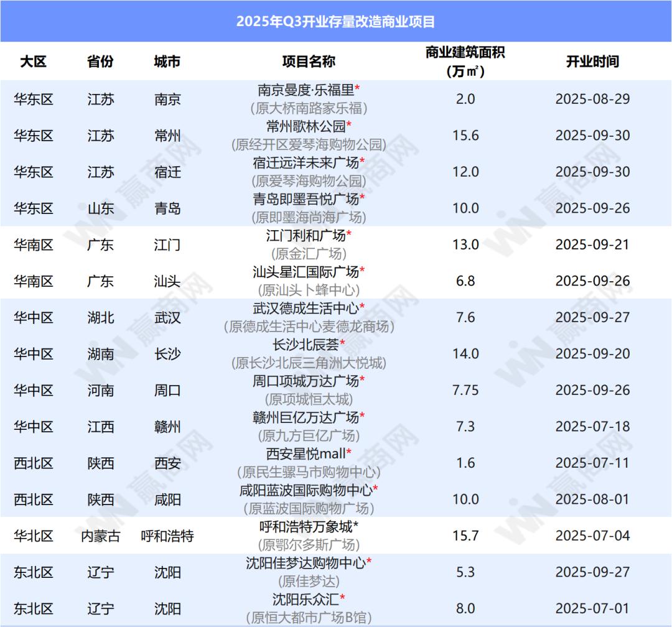Click the city cell 常州
672x627 pixels.
click(167, 136)
